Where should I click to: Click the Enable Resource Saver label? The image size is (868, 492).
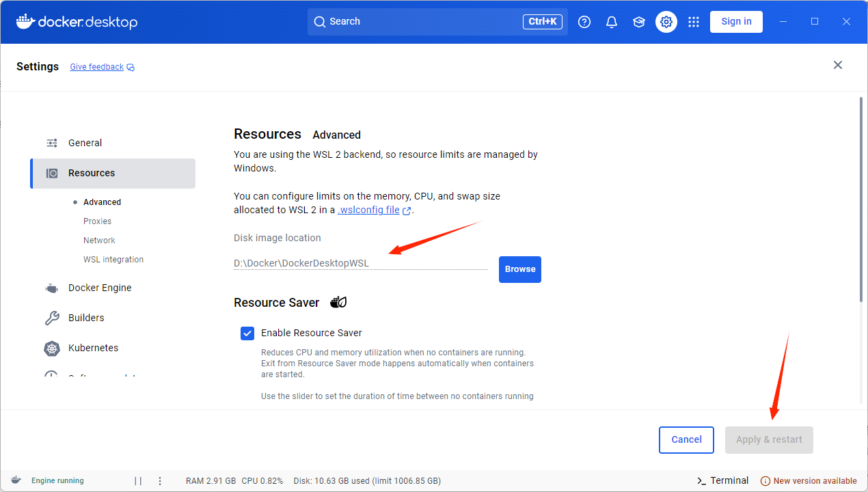[312, 333]
